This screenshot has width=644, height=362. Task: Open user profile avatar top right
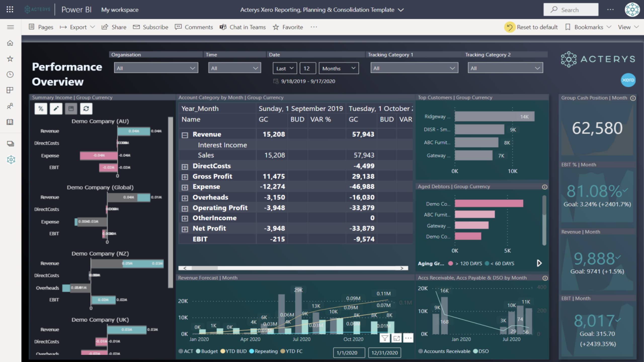pyautogui.click(x=632, y=10)
